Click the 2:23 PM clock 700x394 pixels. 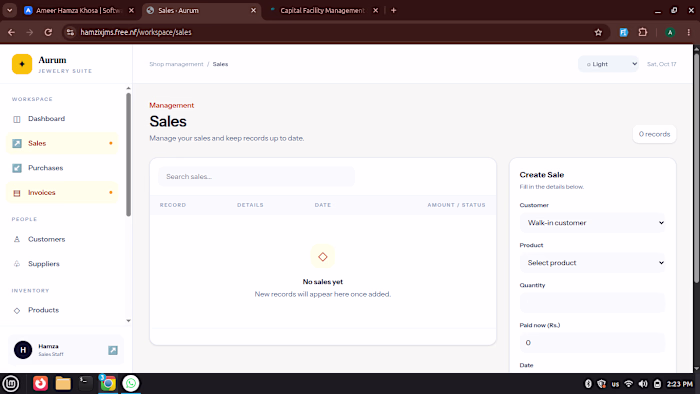680,384
